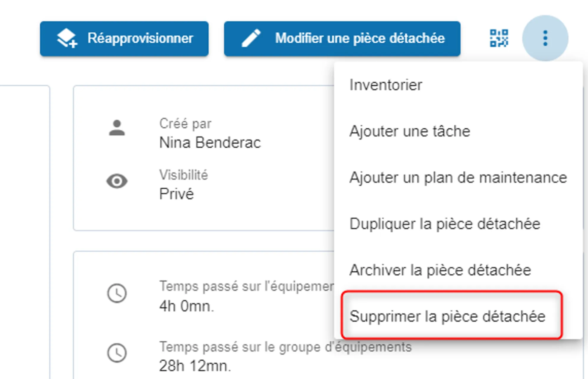Click the 4h 0mn time value
This screenshot has width=588, height=379.
pyautogui.click(x=186, y=306)
